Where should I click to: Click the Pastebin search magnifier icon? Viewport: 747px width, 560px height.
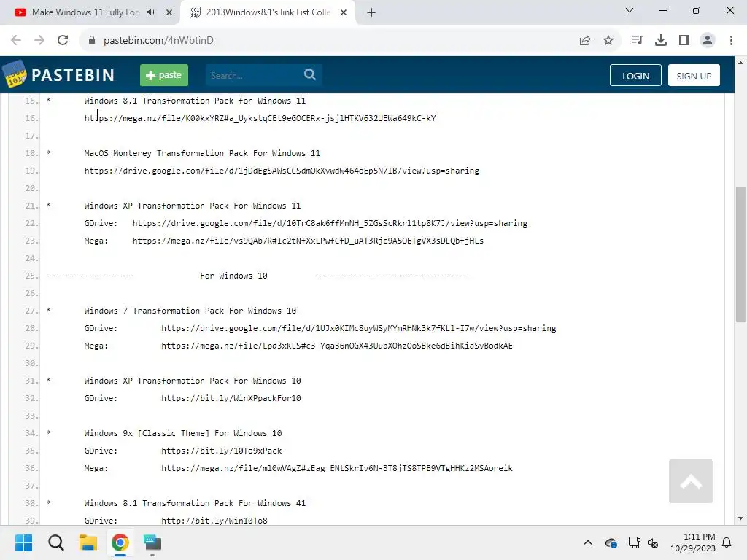[x=309, y=75]
